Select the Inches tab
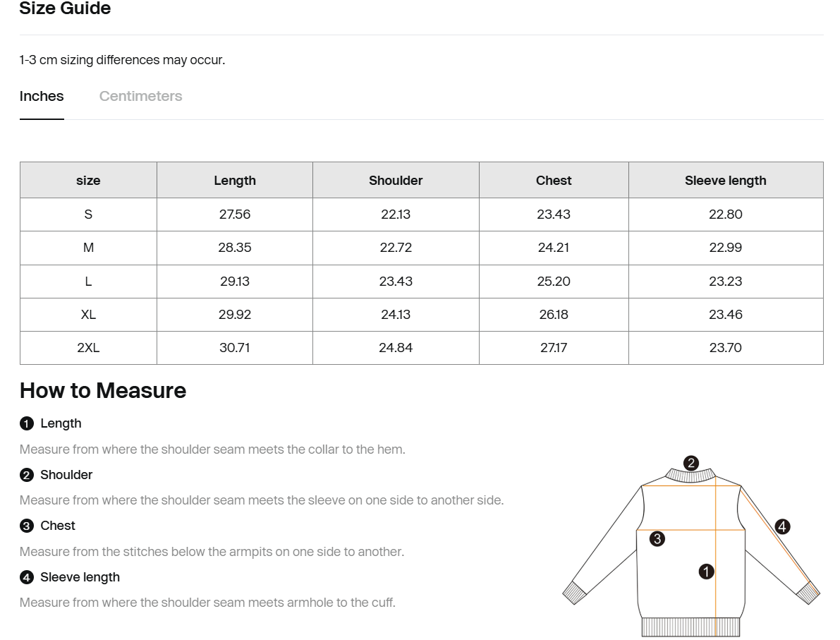This screenshot has height=640, width=840. (42, 96)
